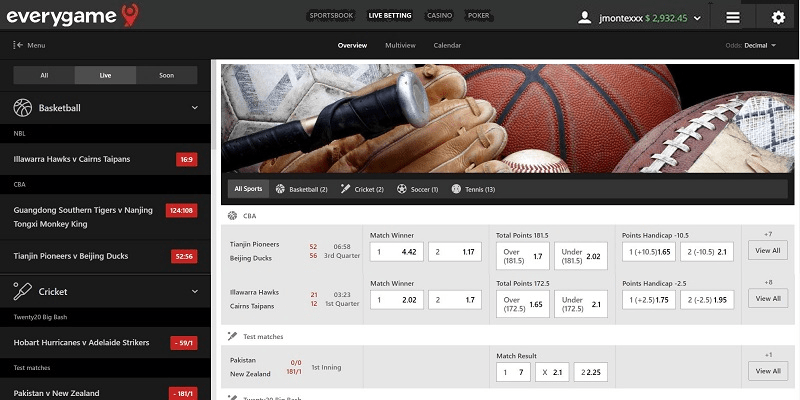Expand the account dropdown arrow
The image size is (800, 400).
[x=697, y=18]
